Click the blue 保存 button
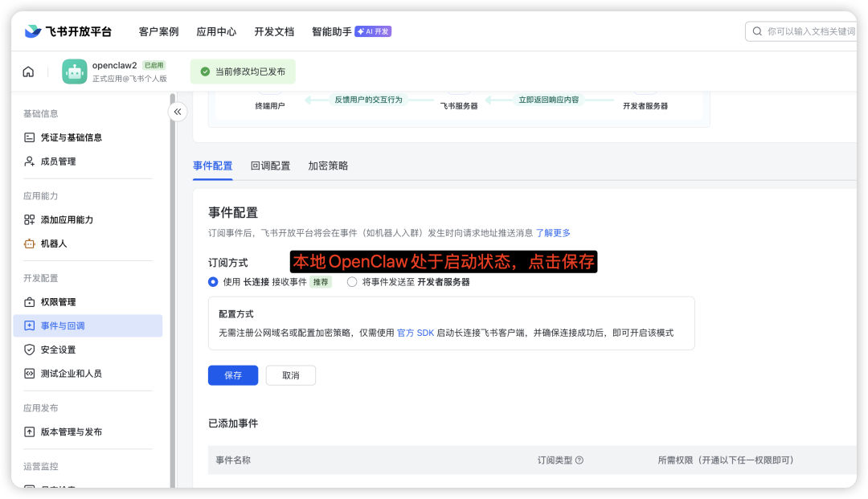The image size is (868, 499). coord(232,375)
